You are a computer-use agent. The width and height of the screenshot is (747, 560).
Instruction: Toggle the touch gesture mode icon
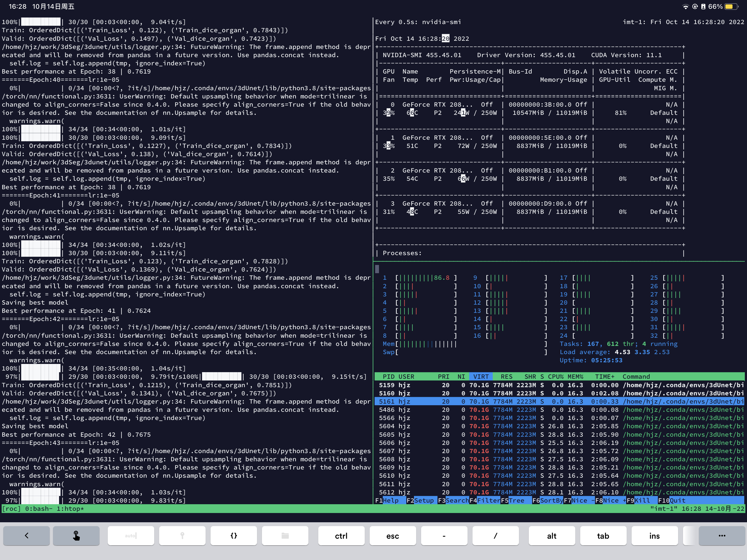click(76, 535)
